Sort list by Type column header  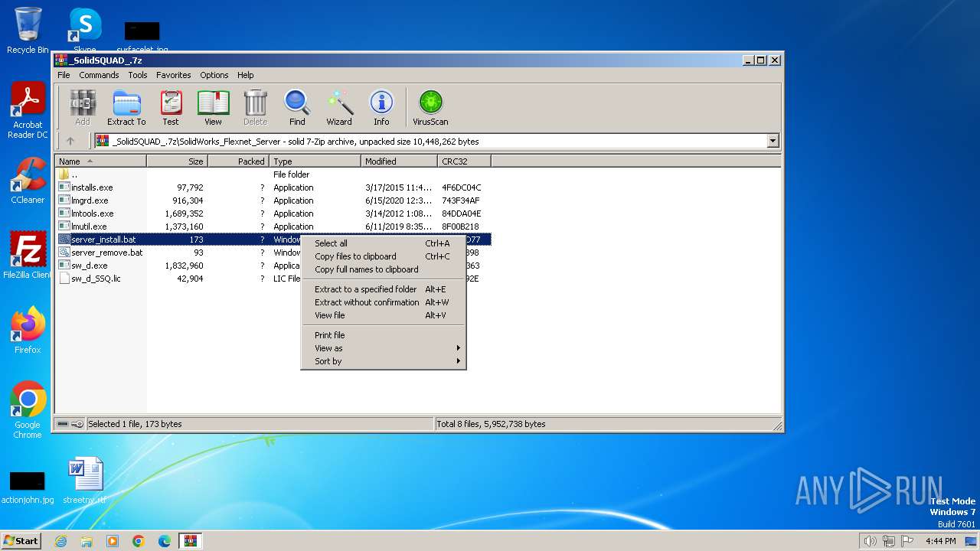(x=315, y=161)
